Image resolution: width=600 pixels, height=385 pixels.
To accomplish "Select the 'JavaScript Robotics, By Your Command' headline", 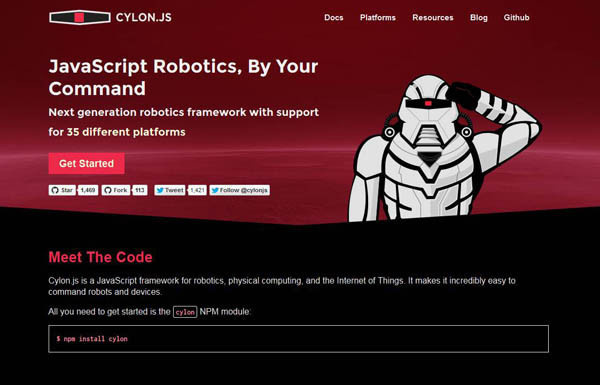I will 183,77.
